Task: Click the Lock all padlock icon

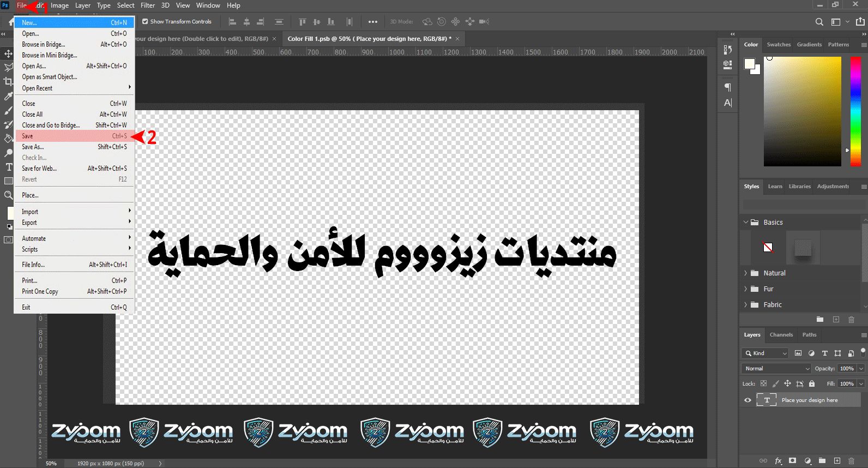Action: pos(812,384)
